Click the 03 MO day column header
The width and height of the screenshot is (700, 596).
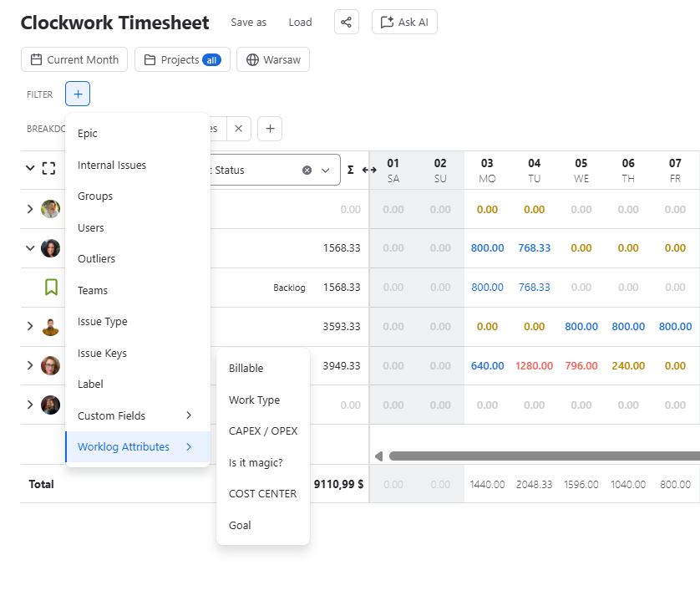click(487, 171)
